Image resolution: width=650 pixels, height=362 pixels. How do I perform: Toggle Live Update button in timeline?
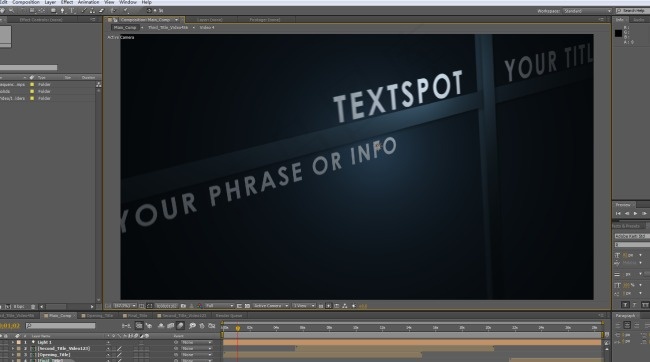pyautogui.click(x=139, y=326)
